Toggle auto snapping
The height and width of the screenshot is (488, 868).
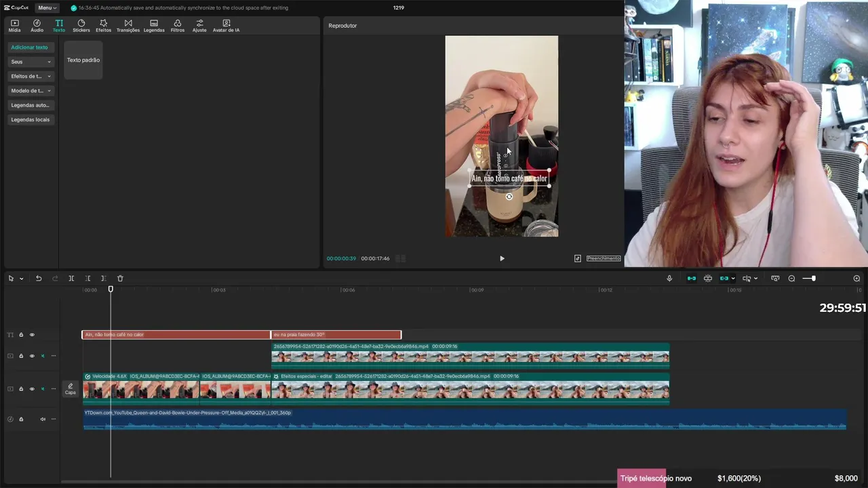[708, 279]
